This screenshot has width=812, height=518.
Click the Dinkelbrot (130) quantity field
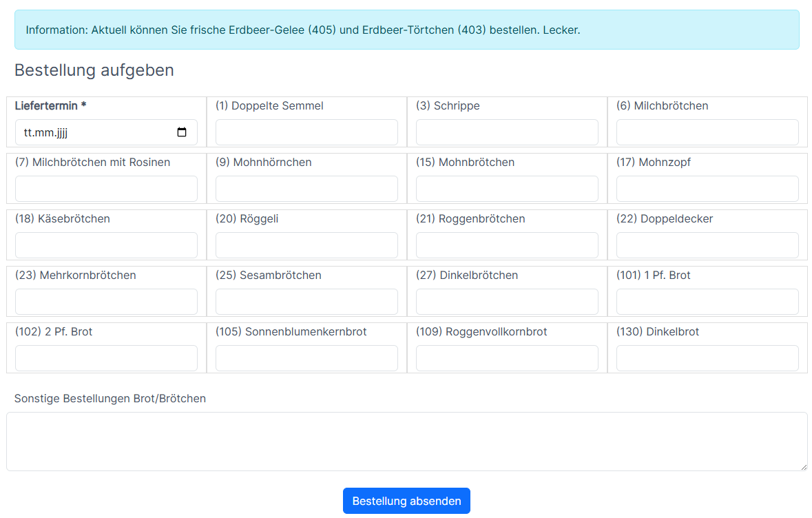pyautogui.click(x=707, y=358)
